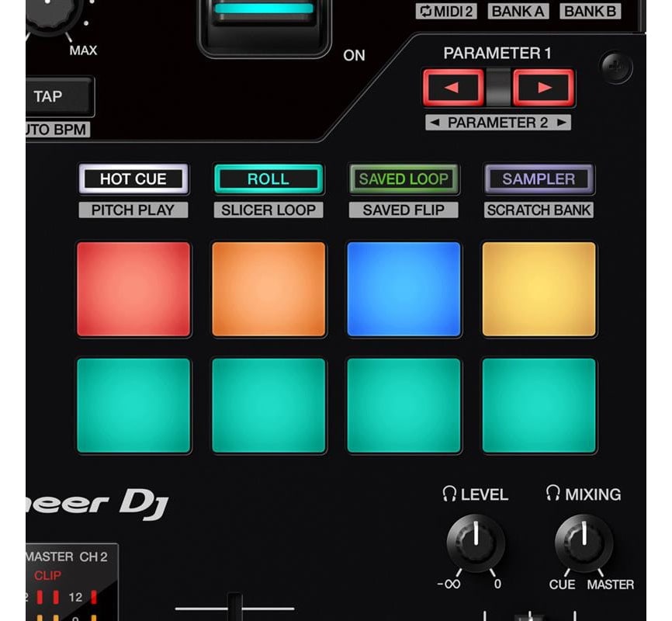672x621 pixels.
Task: Enable HOT CUE mode
Action: (x=133, y=179)
